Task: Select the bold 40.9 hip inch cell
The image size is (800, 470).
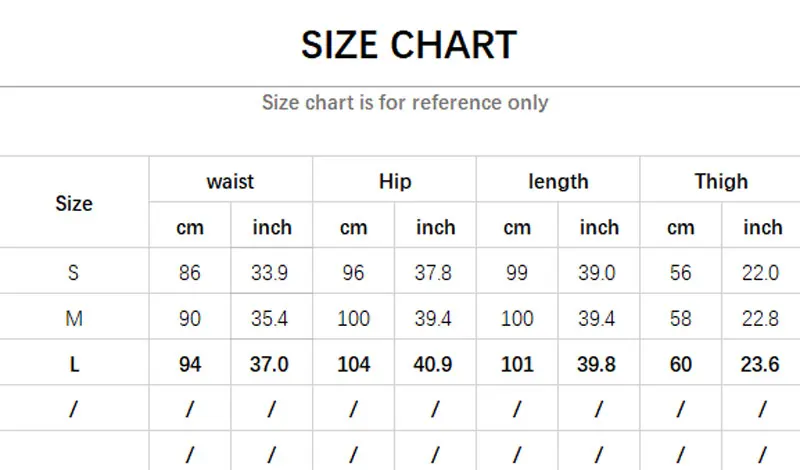Action: tap(435, 364)
